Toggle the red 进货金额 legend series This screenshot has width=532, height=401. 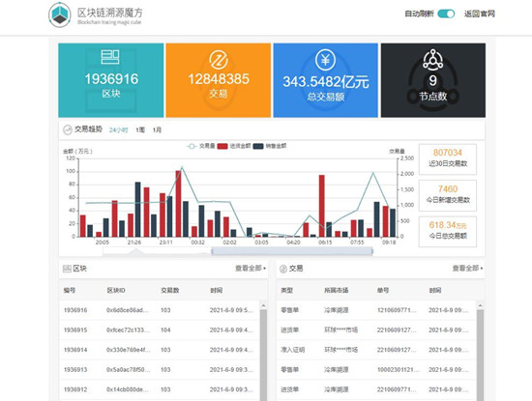pyautogui.click(x=234, y=146)
